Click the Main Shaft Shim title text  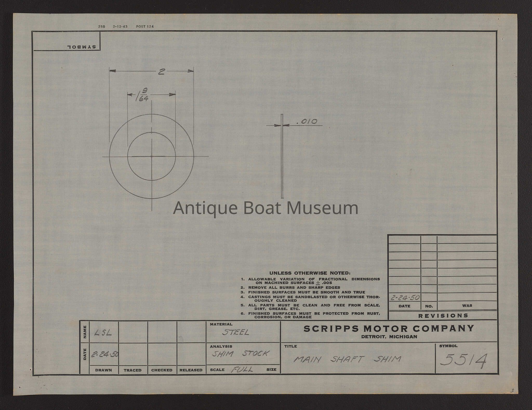[347, 359]
